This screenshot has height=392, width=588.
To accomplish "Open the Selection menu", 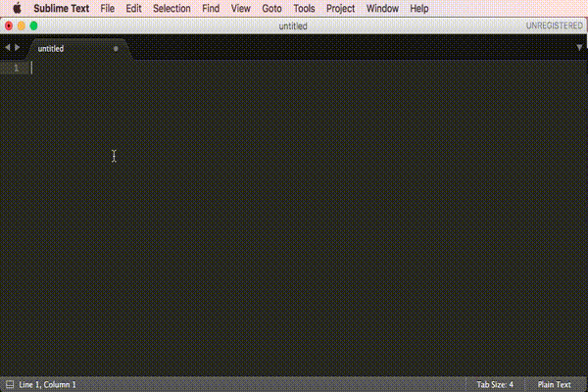I will click(171, 8).
